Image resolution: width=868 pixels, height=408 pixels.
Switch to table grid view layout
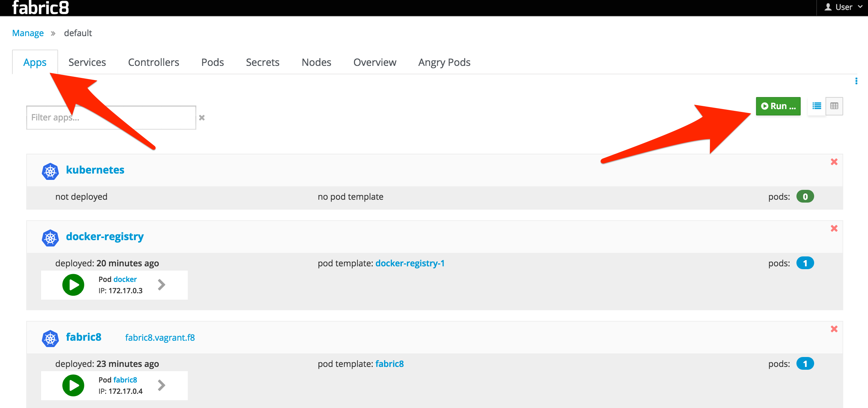point(834,106)
